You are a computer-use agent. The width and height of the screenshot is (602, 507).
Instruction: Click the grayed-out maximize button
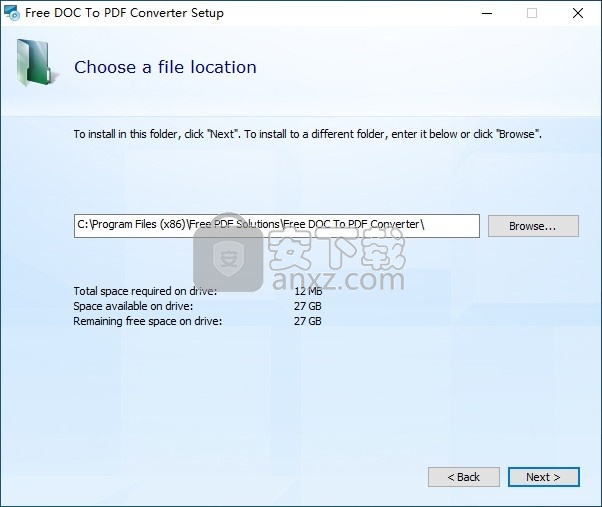point(532,13)
